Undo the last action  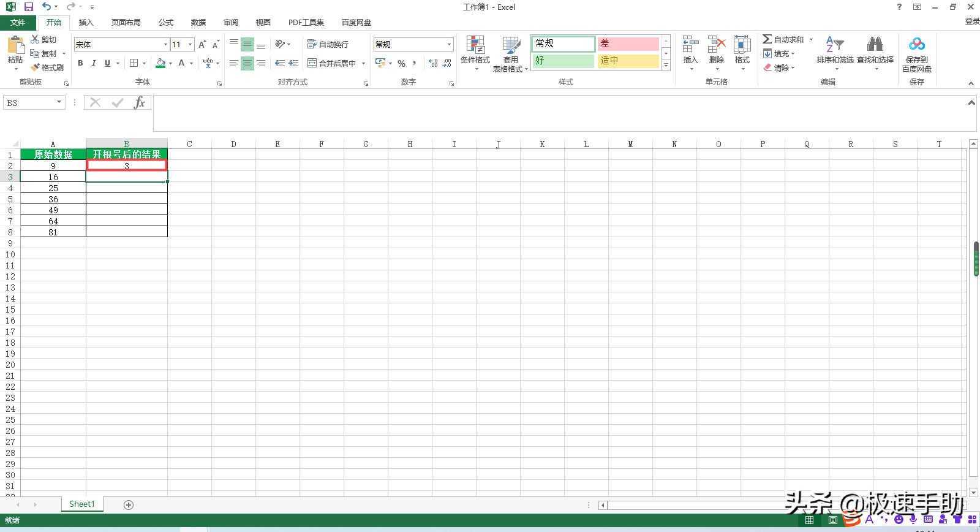(47, 7)
